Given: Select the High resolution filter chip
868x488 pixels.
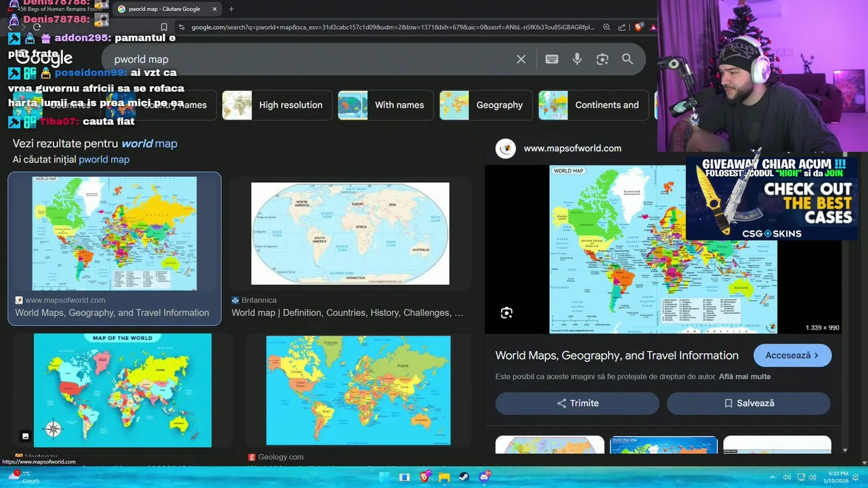Looking at the screenshot, I should [x=277, y=105].
